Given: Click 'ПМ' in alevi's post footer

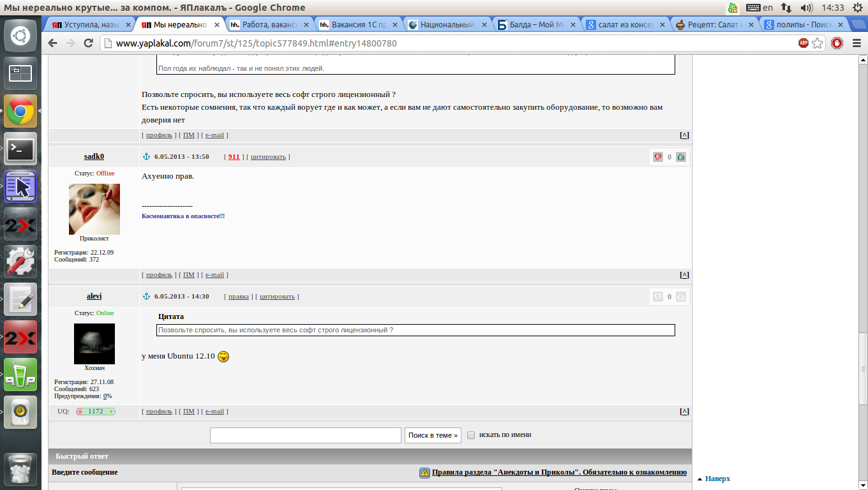Looking at the screenshot, I should coord(189,412).
